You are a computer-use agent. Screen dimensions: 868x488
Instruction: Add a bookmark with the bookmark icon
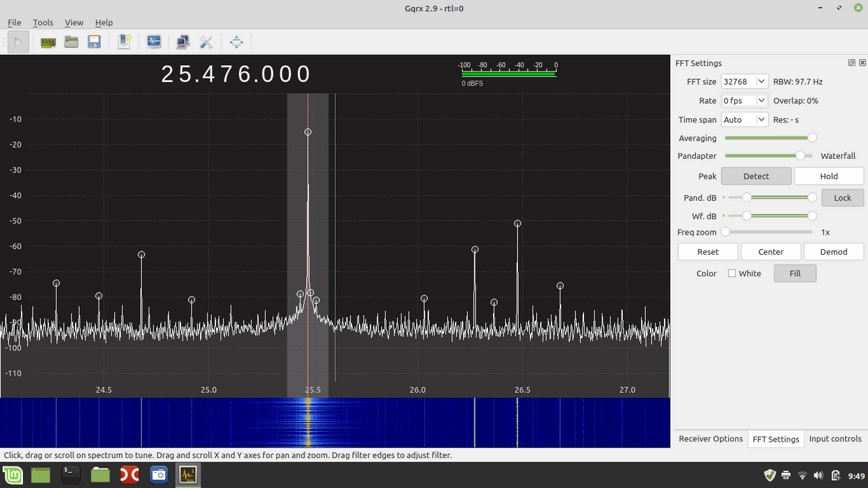click(x=124, y=42)
